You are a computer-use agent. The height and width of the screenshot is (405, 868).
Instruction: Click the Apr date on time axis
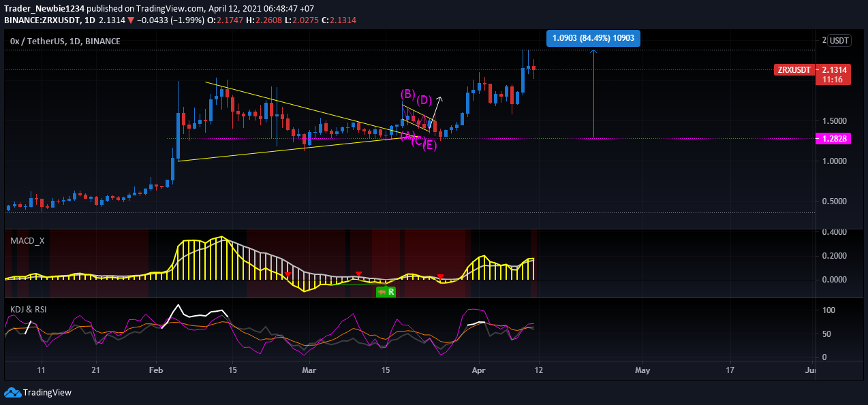pyautogui.click(x=478, y=371)
